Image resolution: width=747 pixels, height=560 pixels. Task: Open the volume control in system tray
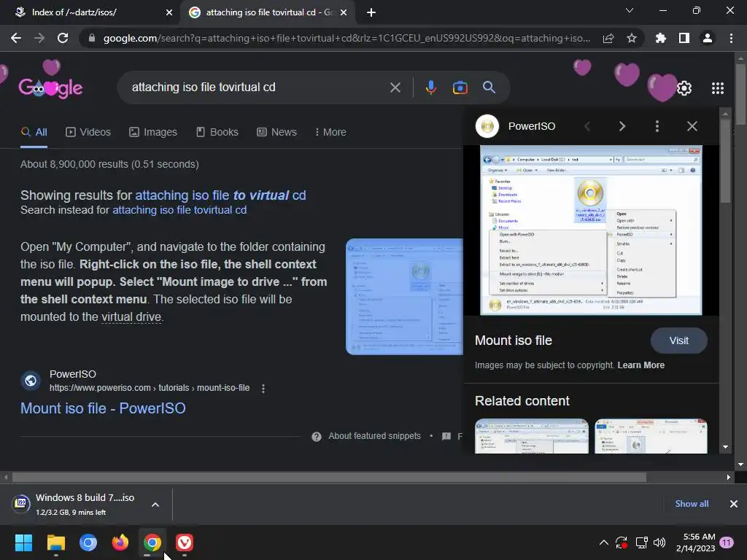point(659,542)
